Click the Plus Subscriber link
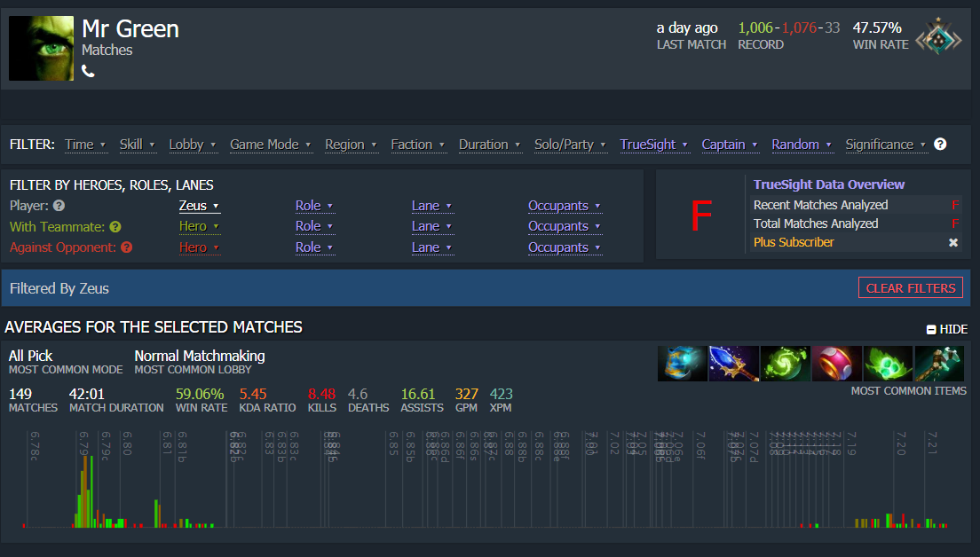 pyautogui.click(x=794, y=242)
